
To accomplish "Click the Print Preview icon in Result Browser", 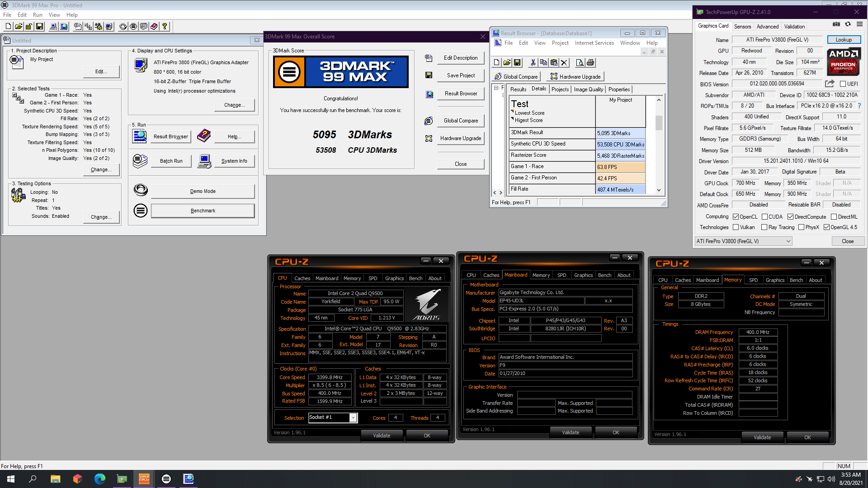I will 580,63.
